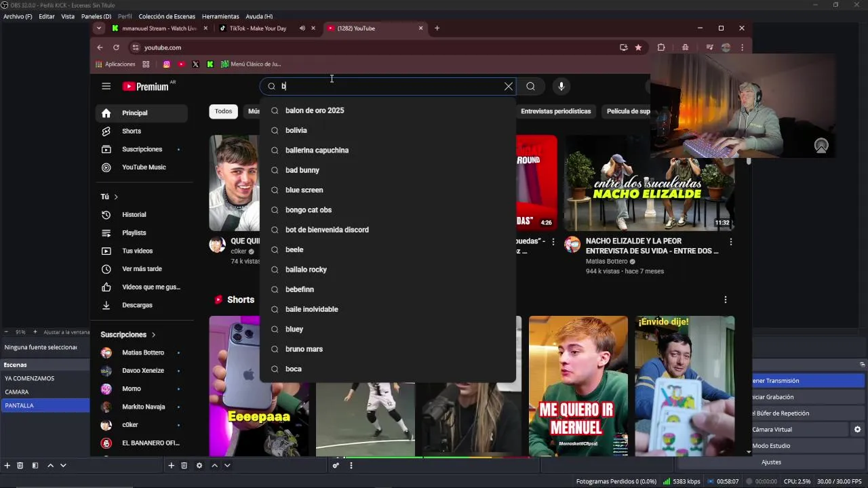This screenshot has height=488, width=868.
Task: Expand Suscripciones section chevron
Action: pos(153,335)
